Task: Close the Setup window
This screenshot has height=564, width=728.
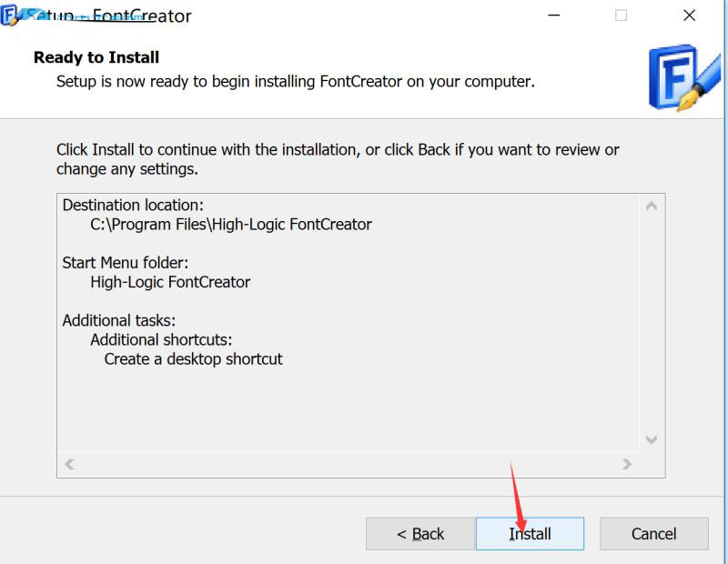Action: [690, 15]
